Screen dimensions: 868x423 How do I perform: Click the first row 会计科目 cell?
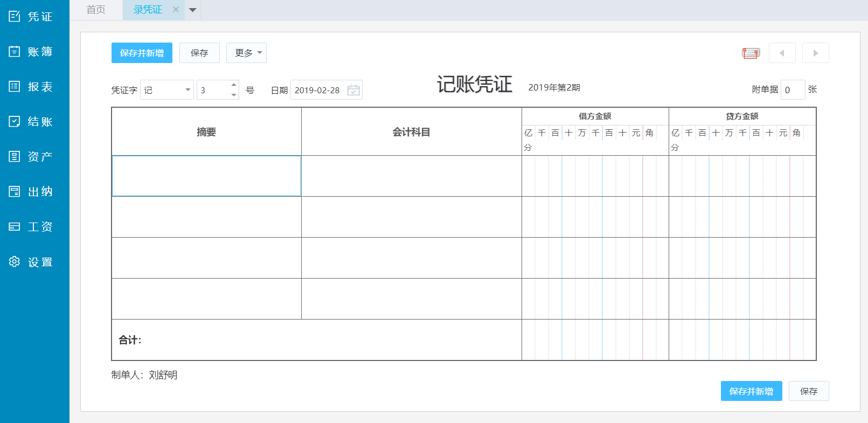[x=412, y=176]
